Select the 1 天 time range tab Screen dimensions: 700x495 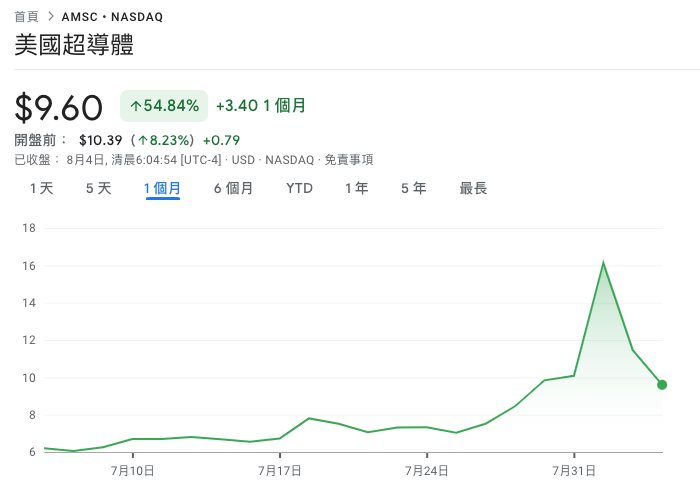42,188
